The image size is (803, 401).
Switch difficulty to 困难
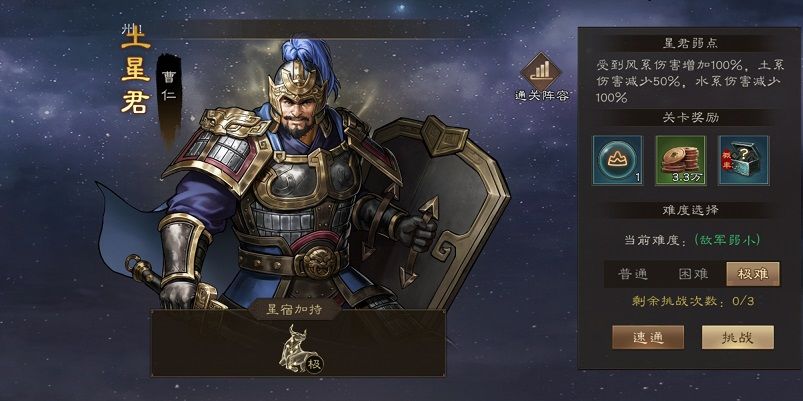693,274
